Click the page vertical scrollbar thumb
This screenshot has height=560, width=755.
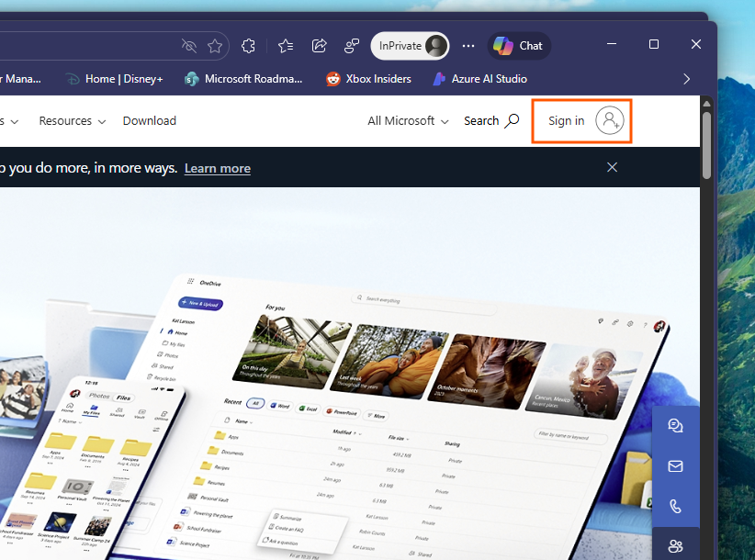click(x=706, y=145)
